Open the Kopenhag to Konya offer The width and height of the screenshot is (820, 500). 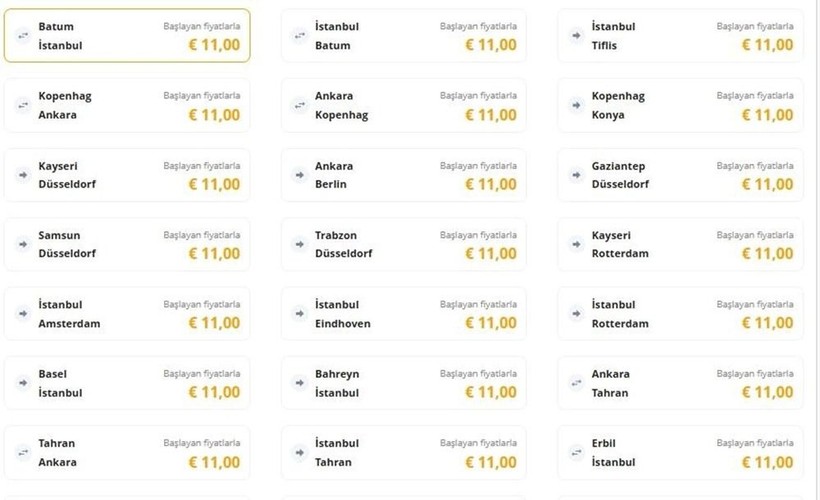pos(680,105)
